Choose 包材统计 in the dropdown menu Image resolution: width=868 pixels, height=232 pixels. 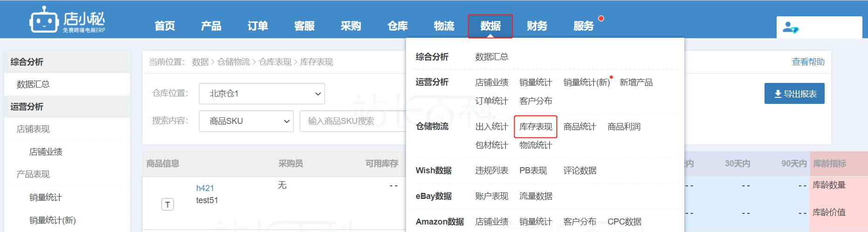[492, 145]
